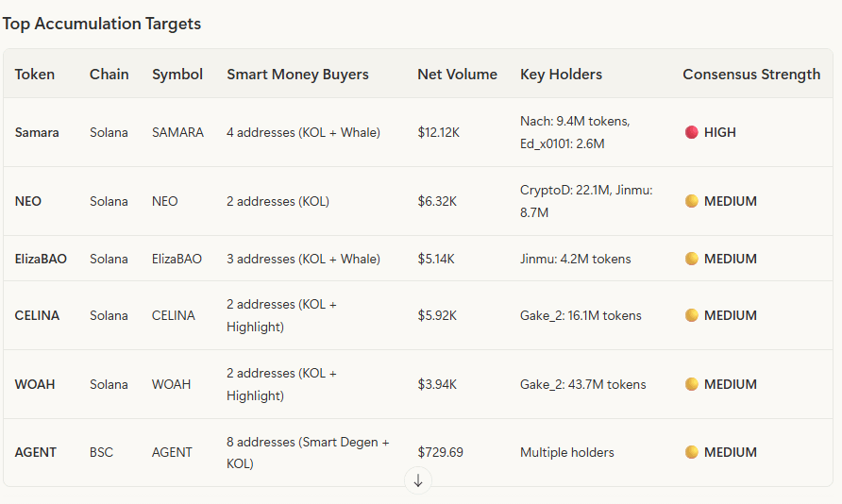The height and width of the screenshot is (504, 842).
Task: Click the $12.12K net volume value
Action: coord(438,133)
